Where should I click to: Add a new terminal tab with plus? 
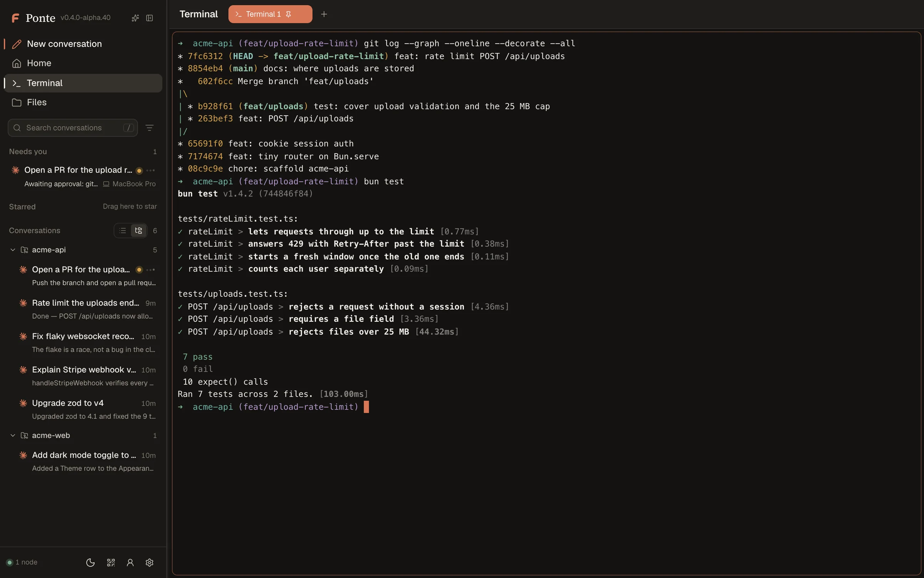(324, 14)
